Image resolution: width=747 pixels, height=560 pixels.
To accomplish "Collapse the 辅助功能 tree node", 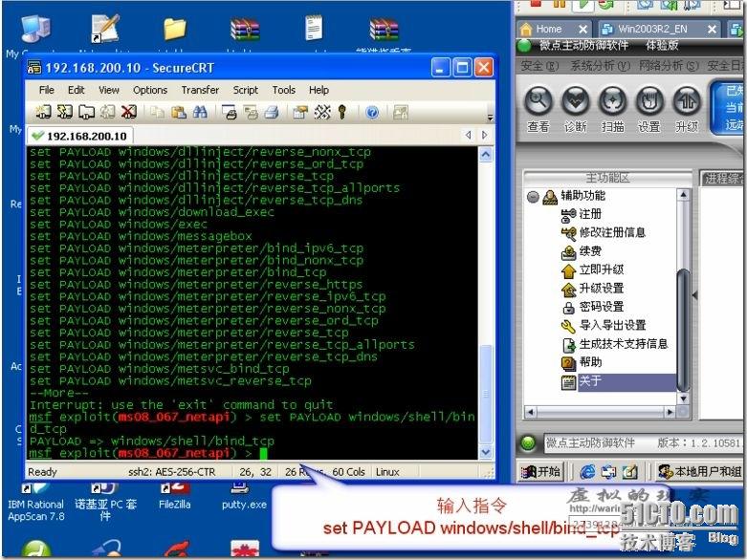I will [533, 196].
